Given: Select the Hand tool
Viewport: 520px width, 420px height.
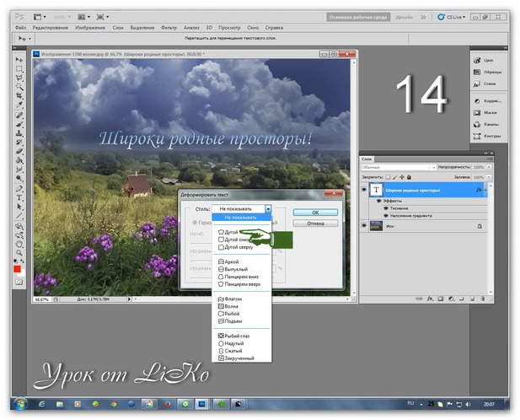Looking at the screenshot, I should click(x=19, y=245).
